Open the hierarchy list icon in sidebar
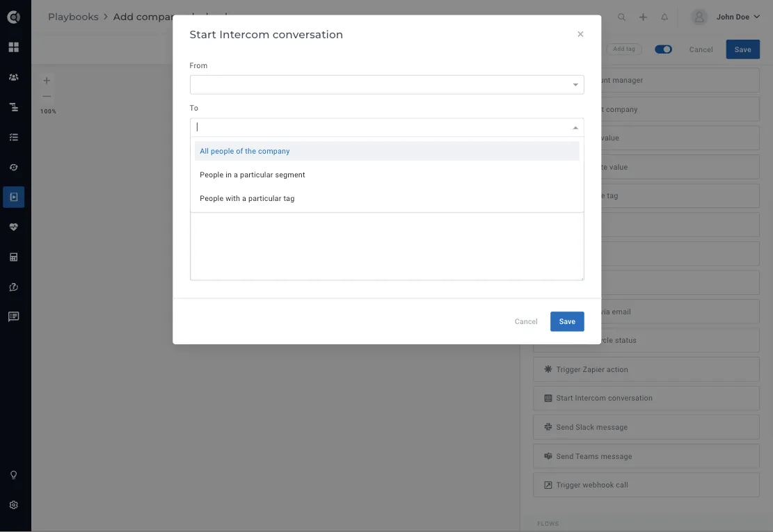 (14, 107)
